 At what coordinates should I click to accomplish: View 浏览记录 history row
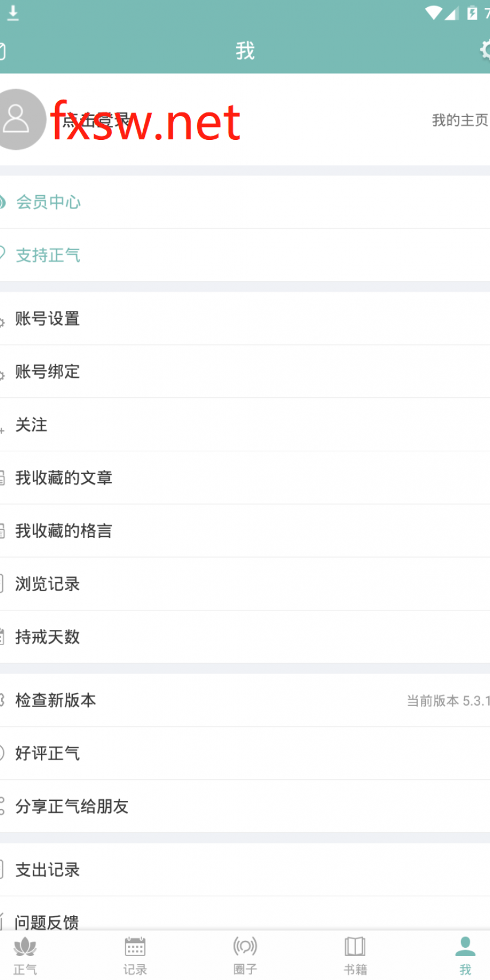tap(245, 584)
